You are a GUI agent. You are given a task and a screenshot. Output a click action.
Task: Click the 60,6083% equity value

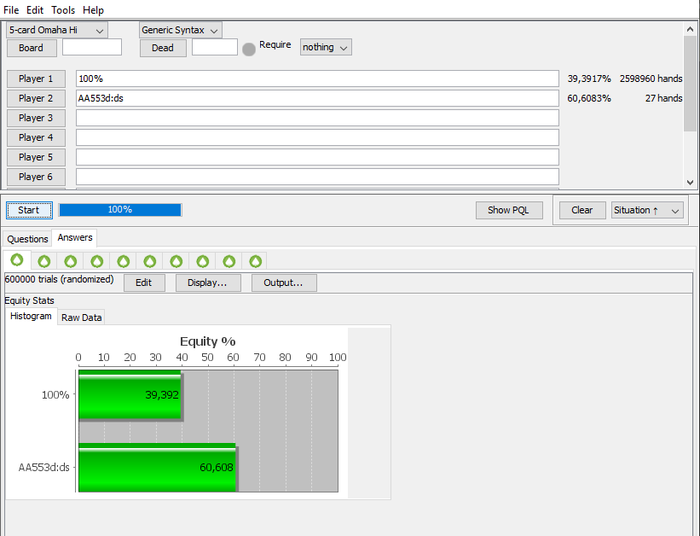(589, 99)
